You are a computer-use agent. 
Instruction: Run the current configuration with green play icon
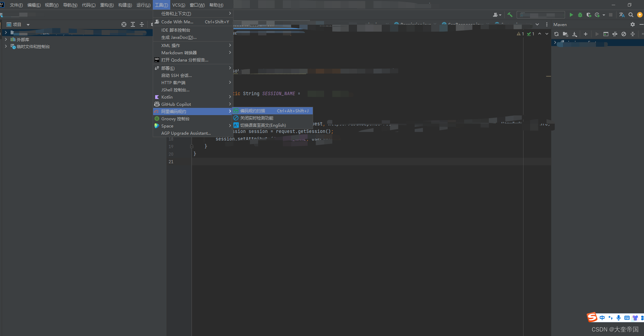tap(571, 15)
